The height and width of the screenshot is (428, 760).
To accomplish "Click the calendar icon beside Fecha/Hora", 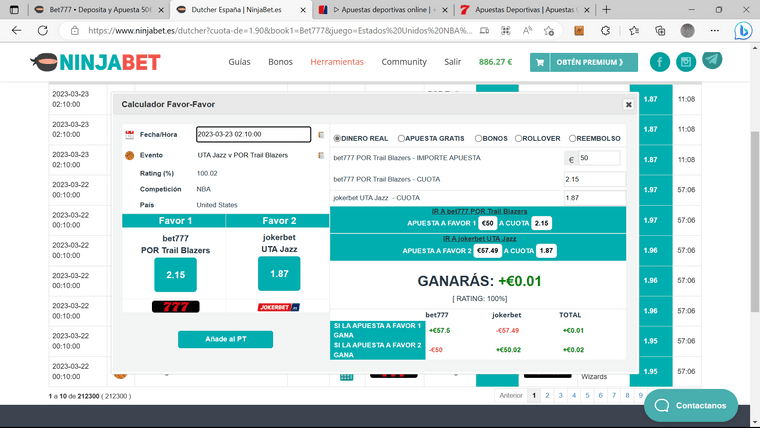I will point(129,135).
